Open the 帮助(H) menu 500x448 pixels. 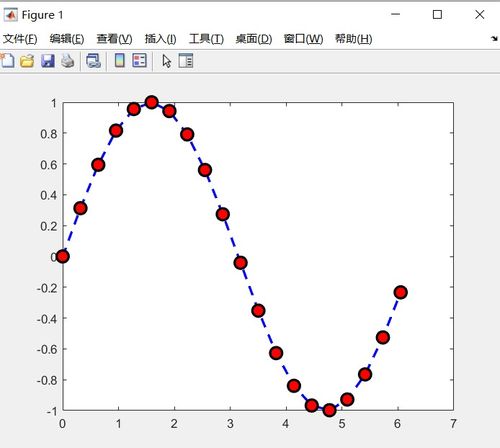point(353,39)
